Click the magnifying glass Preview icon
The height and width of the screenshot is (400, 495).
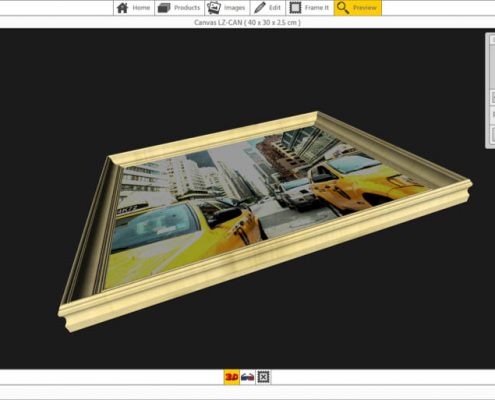tap(343, 8)
